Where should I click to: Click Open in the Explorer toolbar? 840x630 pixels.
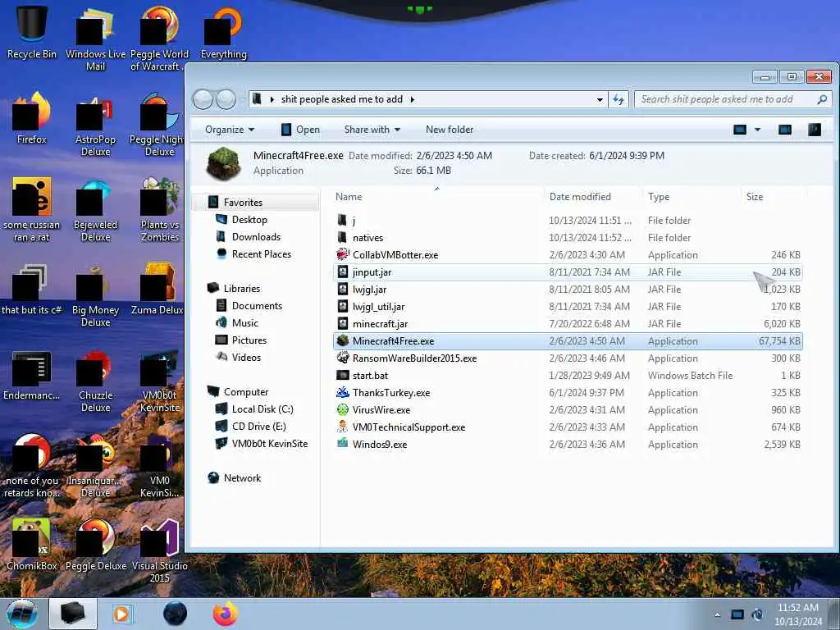300,130
